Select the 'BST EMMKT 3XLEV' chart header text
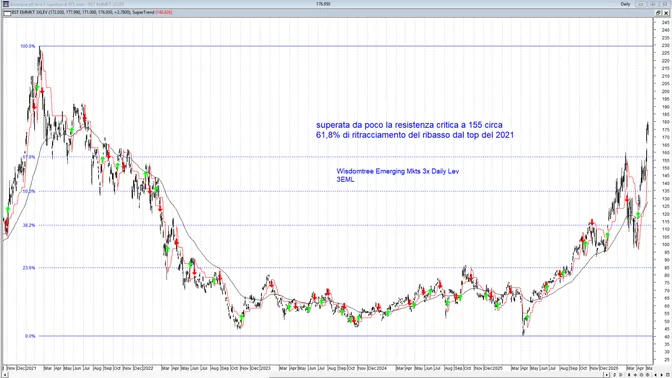Image resolution: width=672 pixels, height=378 pixels. (29, 12)
